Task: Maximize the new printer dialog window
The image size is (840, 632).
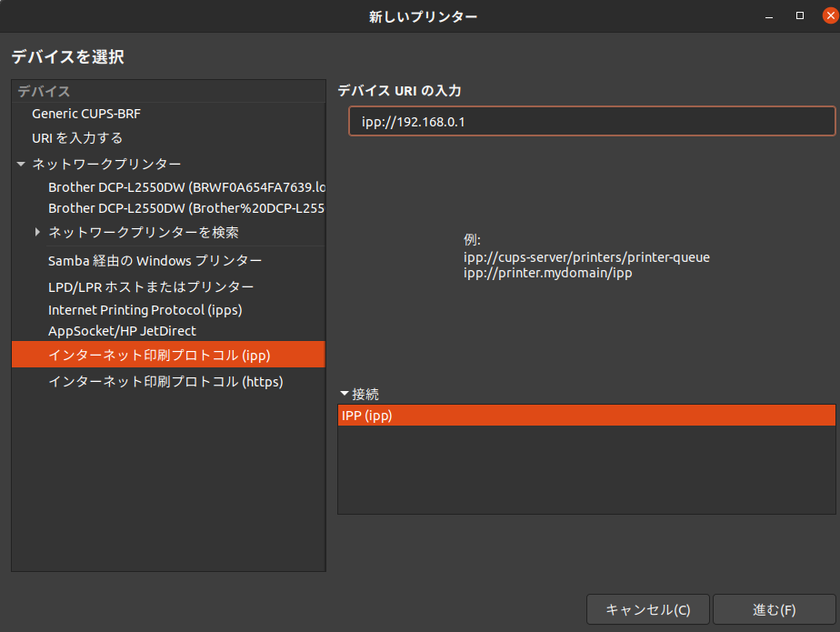Action: click(800, 15)
